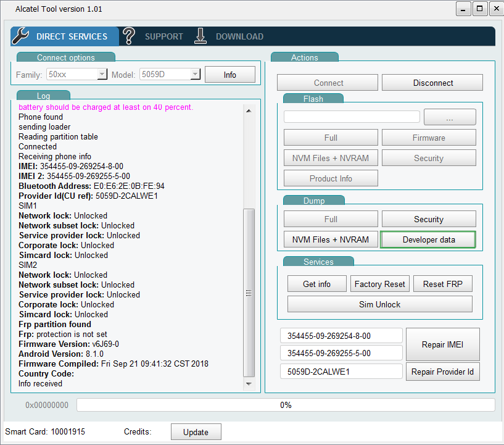The width and height of the screenshot is (504, 445).
Task: Close the Alcatel Tool window
Action: coord(496,9)
